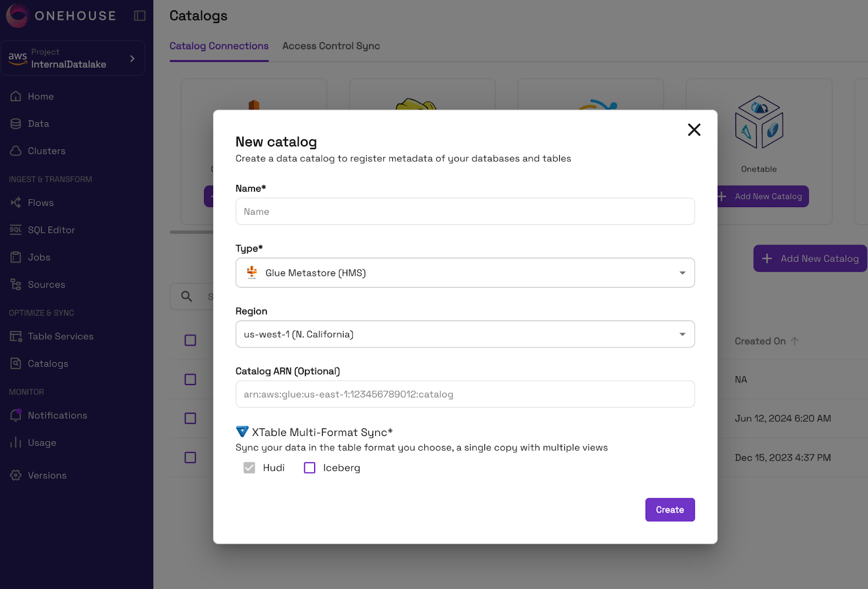
Task: Go to SQL Editor menu item
Action: tap(52, 230)
